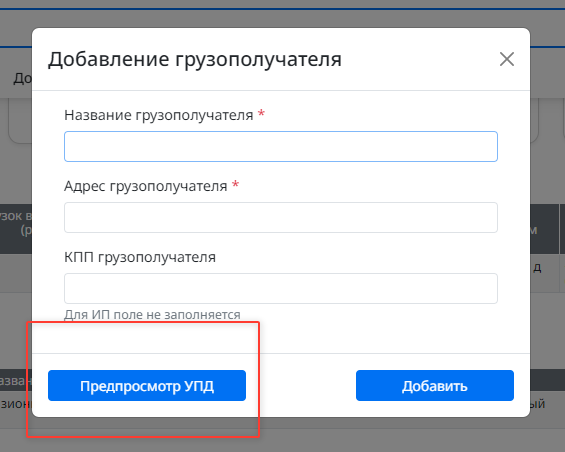Select the КПП грузополучателя text box
This screenshot has height=452, width=565.
[x=281, y=288]
